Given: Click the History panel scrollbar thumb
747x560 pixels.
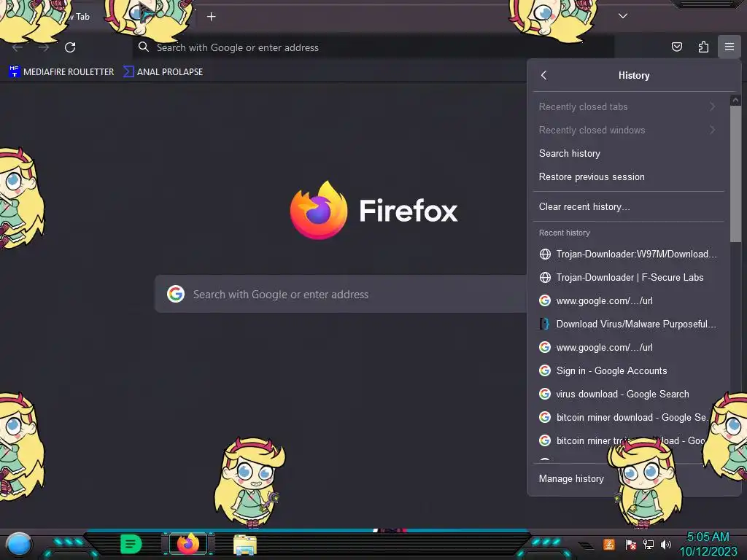Looking at the screenshot, I should coord(735,174).
